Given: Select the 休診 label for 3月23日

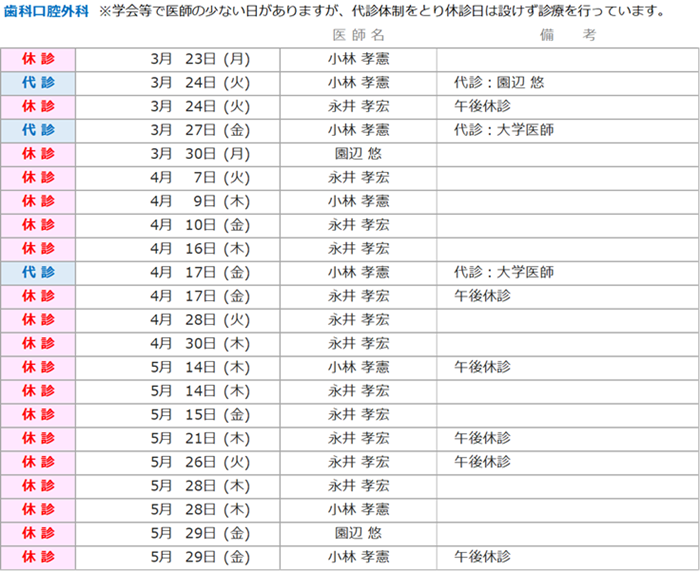Looking at the screenshot, I should tap(39, 58).
